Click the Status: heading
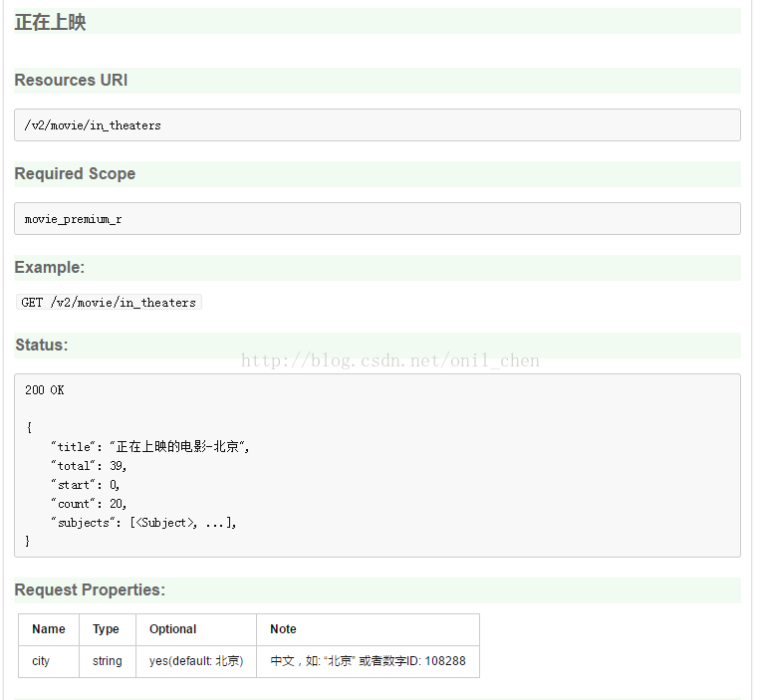Image resolution: width=761 pixels, height=700 pixels. pyautogui.click(x=42, y=345)
